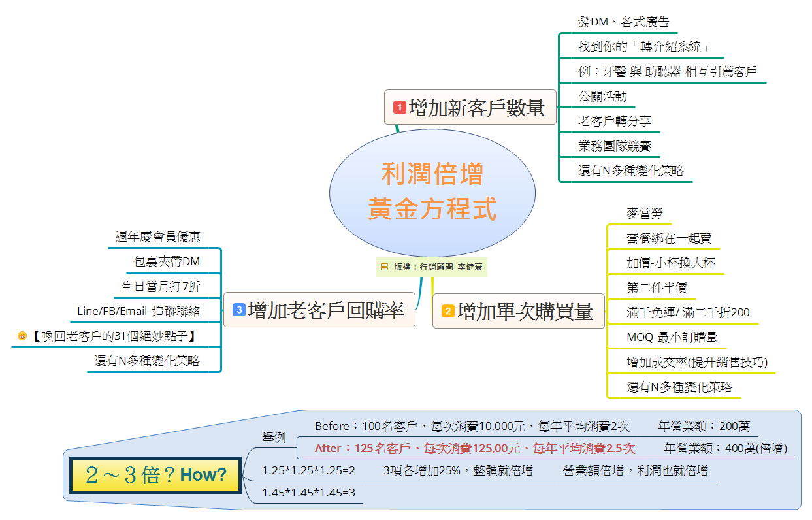The image size is (812, 520).
Task: Click subtopic MOQ-最小訂購量
Action: [x=672, y=338]
